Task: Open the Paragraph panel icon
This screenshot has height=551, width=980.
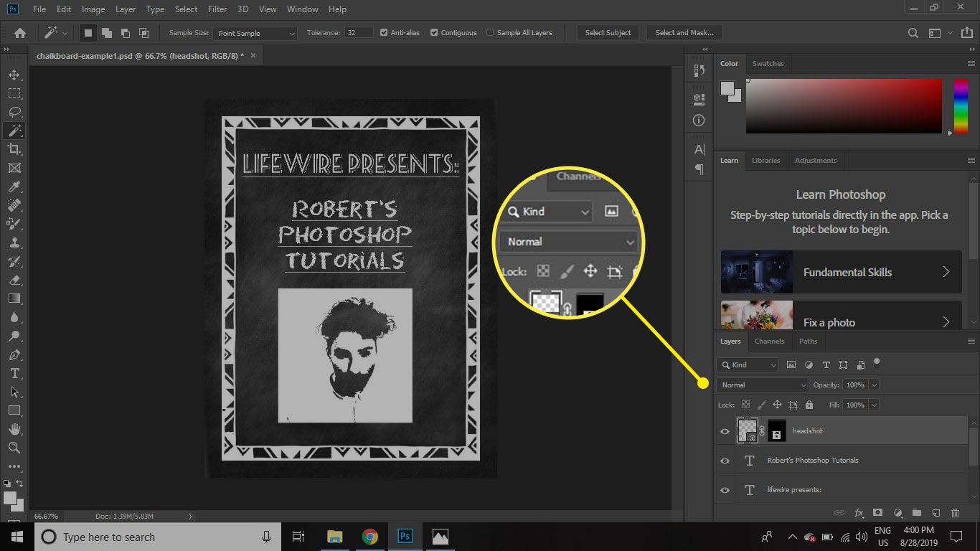Action: pyautogui.click(x=699, y=169)
